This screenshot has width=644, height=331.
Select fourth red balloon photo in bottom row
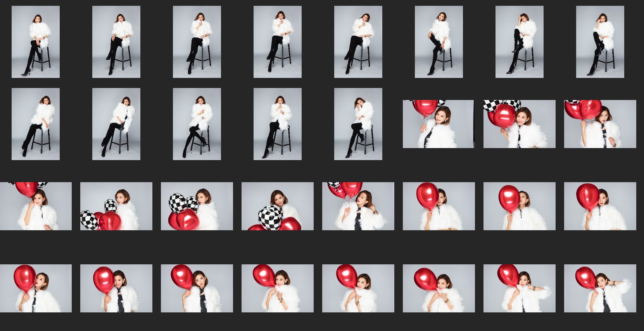coord(277,288)
